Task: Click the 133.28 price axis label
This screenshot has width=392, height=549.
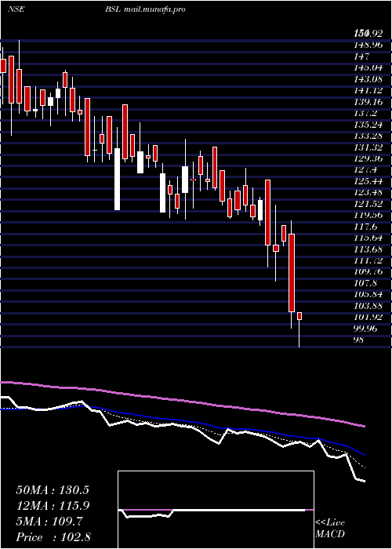Action: pyautogui.click(x=368, y=136)
